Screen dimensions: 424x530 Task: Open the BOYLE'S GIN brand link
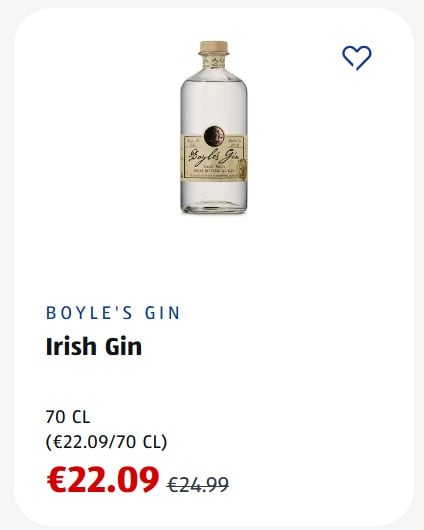pos(113,313)
